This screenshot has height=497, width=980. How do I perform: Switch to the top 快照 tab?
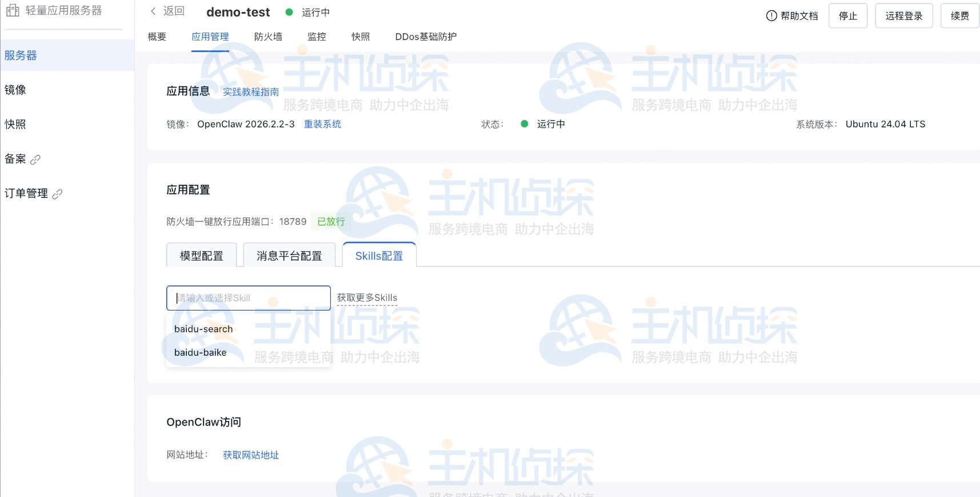click(361, 37)
